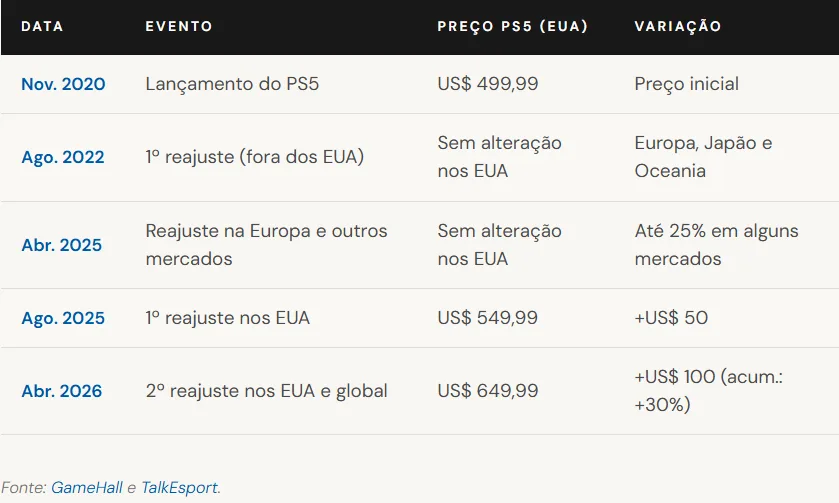Select the Abr. 2025 date cell
Image resolution: width=839 pixels, height=503 pixels.
61,245
